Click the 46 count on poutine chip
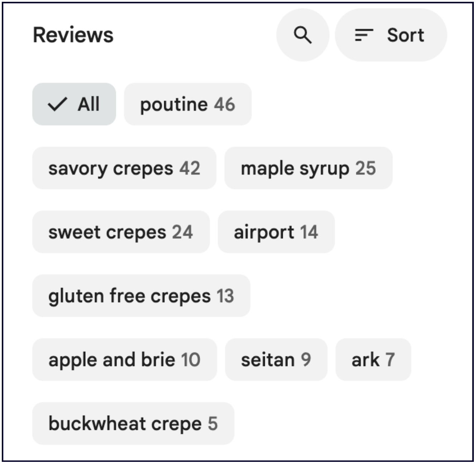Screen dimensions: 476x464 pyautogui.click(x=225, y=104)
